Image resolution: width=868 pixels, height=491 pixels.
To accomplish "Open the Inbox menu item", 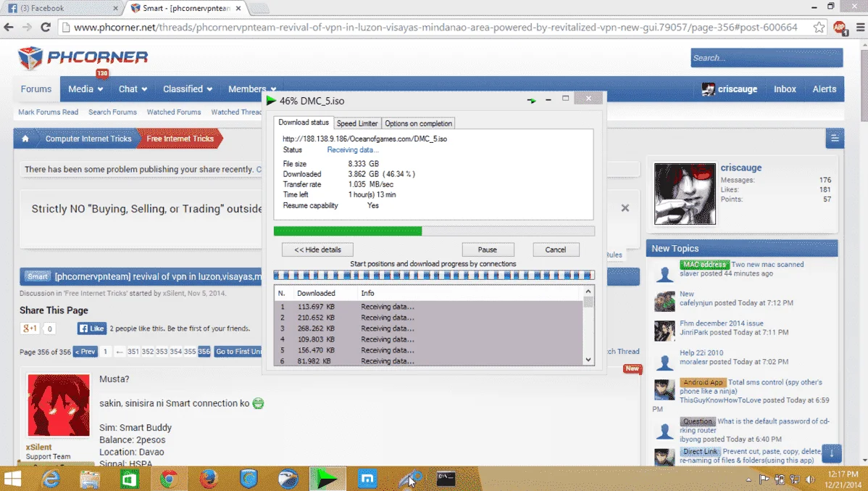I will [785, 89].
